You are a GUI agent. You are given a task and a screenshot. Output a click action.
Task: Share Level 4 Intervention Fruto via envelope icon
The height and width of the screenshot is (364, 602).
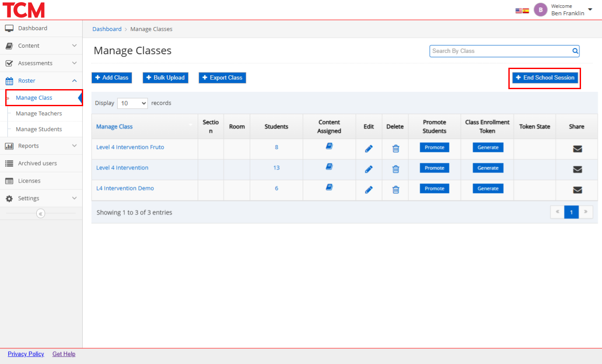pos(577,149)
